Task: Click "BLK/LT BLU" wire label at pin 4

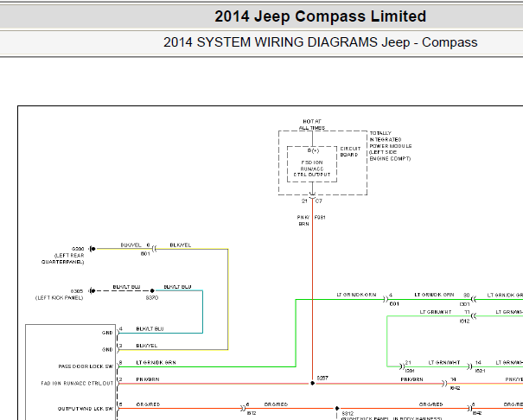Action: 150,329
